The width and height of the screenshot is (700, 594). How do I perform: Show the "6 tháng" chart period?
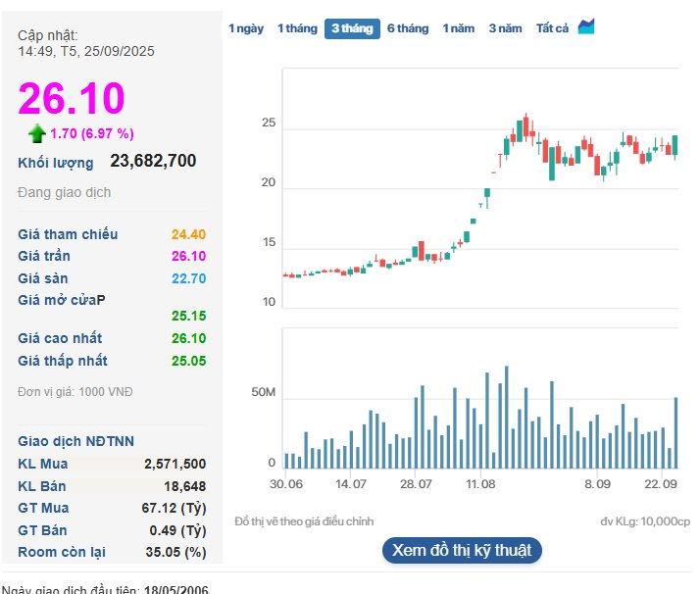point(408,28)
